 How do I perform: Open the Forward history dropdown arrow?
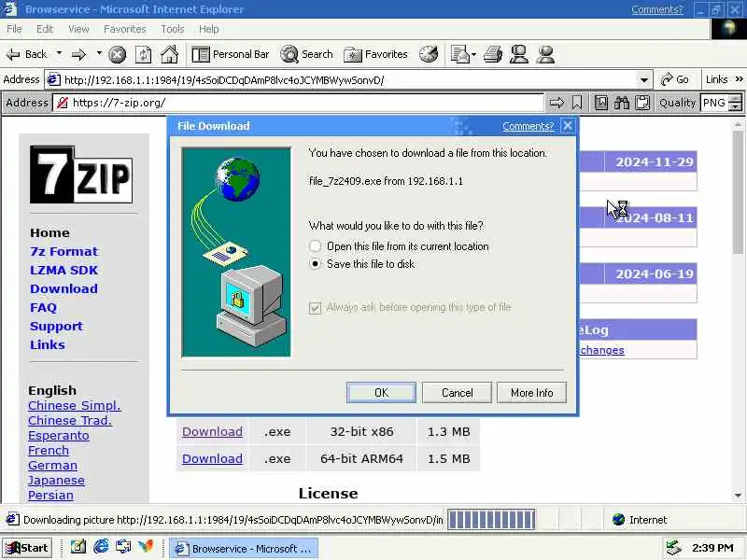[99, 53]
